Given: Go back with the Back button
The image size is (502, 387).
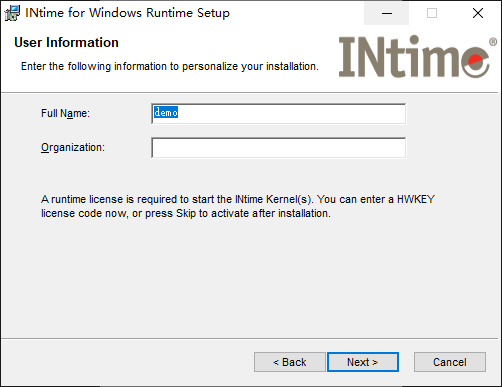Looking at the screenshot, I should tap(290, 362).
